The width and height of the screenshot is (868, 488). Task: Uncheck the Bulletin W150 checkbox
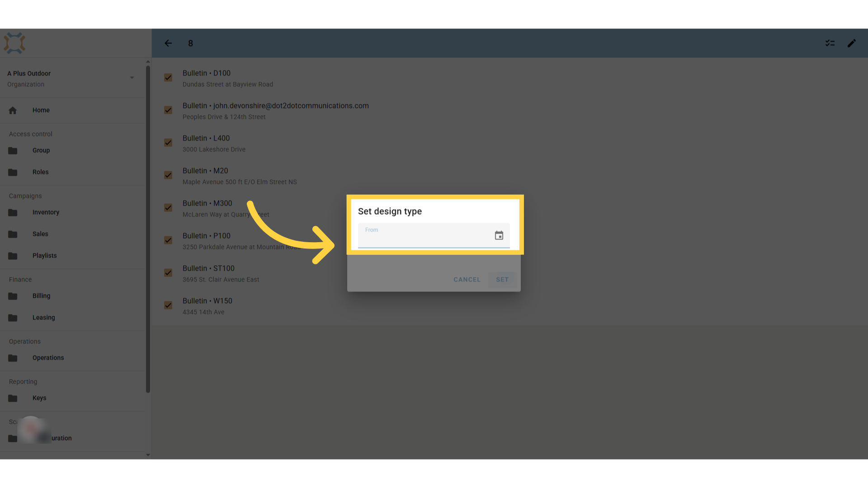168,305
